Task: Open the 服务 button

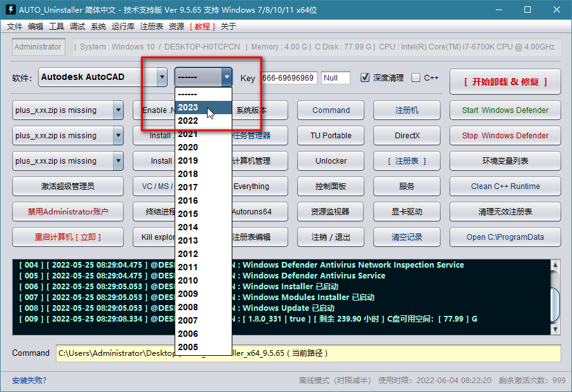Action: point(407,186)
